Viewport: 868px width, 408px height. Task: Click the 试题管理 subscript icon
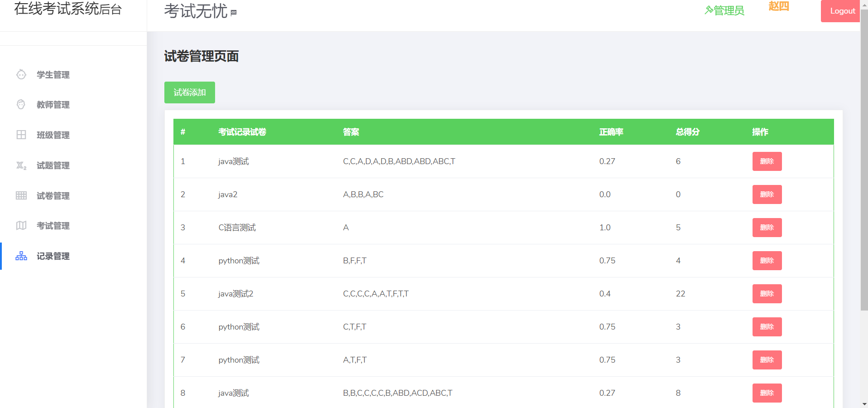[21, 165]
